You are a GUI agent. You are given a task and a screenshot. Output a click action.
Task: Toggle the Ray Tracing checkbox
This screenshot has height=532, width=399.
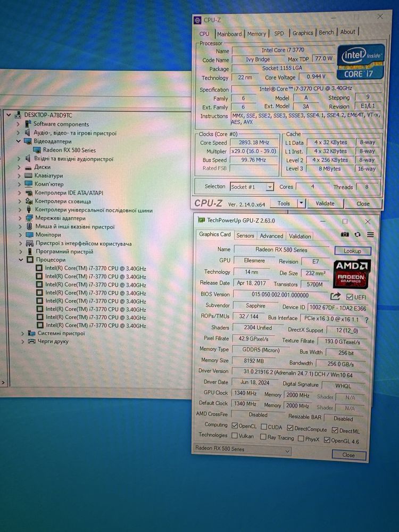tap(263, 437)
